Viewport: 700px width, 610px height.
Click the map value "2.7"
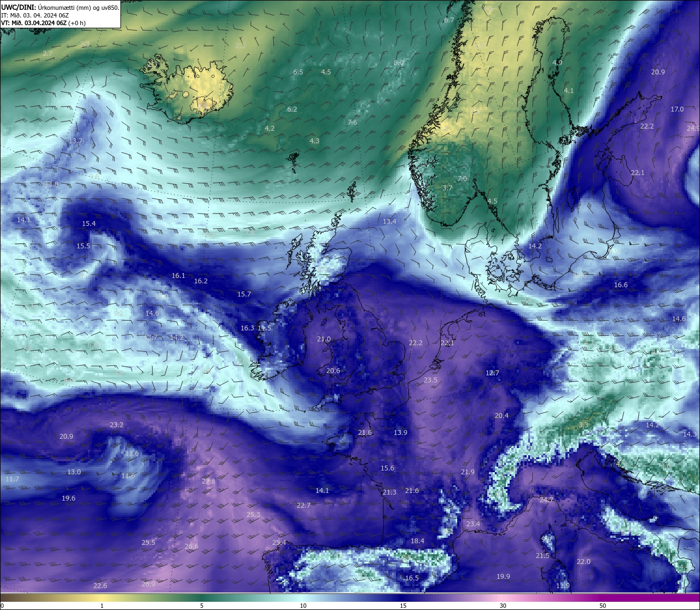click(x=48, y=53)
